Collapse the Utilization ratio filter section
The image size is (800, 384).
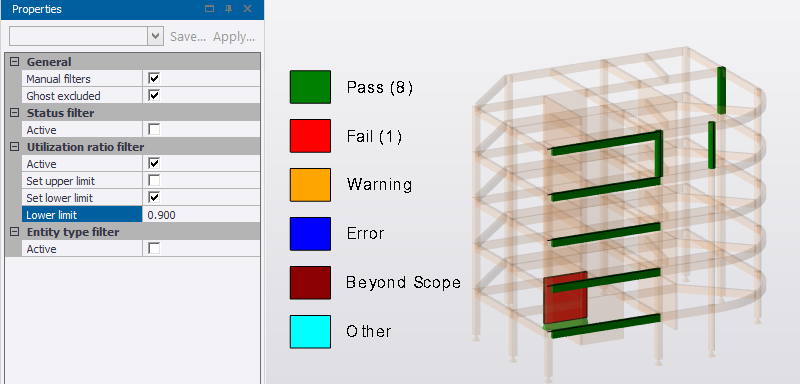pyautogui.click(x=14, y=147)
